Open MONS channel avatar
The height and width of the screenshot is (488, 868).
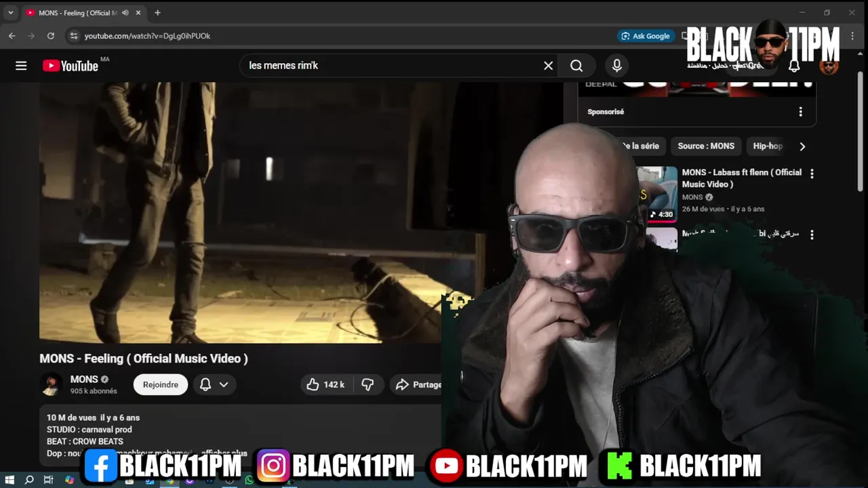point(50,384)
